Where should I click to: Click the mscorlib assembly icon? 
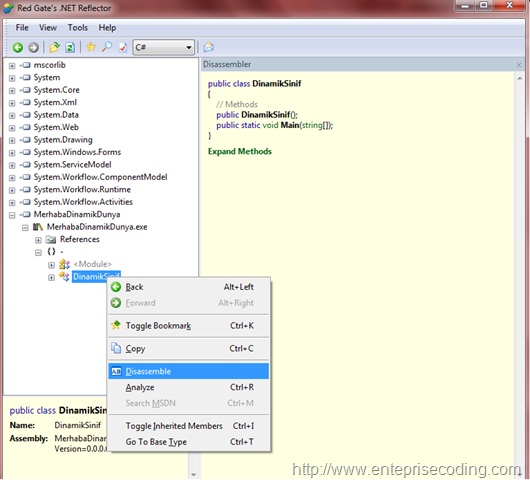[26, 65]
